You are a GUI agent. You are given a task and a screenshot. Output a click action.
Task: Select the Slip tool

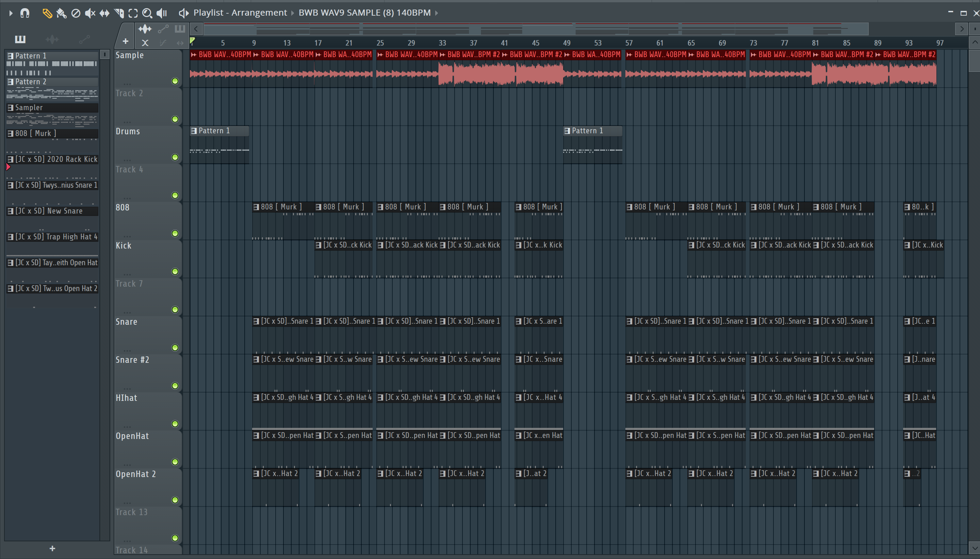click(x=104, y=14)
